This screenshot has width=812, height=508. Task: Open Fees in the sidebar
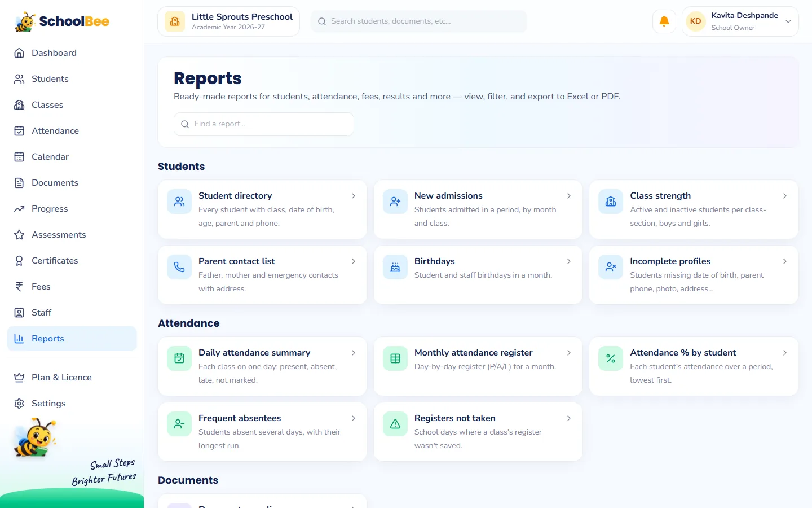click(x=72, y=287)
